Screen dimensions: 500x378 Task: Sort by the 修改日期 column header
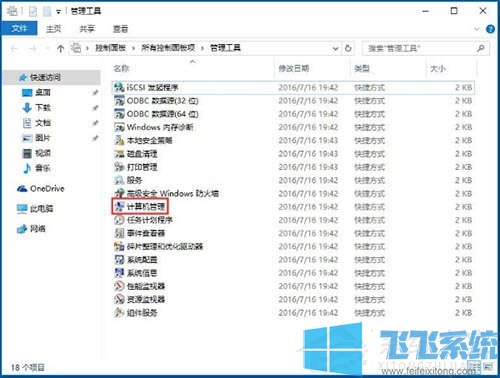[x=294, y=69]
